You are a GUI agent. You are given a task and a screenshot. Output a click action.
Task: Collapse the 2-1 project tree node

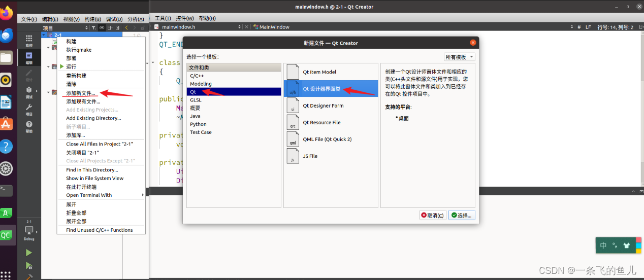click(44, 35)
